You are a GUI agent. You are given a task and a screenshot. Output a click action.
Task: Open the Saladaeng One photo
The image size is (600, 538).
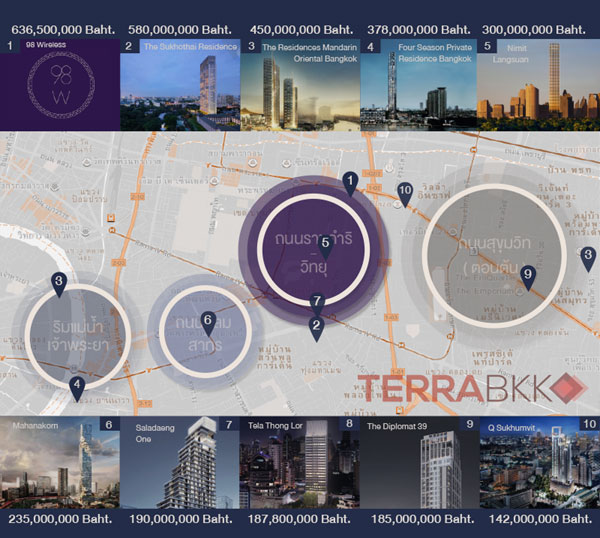179,463
